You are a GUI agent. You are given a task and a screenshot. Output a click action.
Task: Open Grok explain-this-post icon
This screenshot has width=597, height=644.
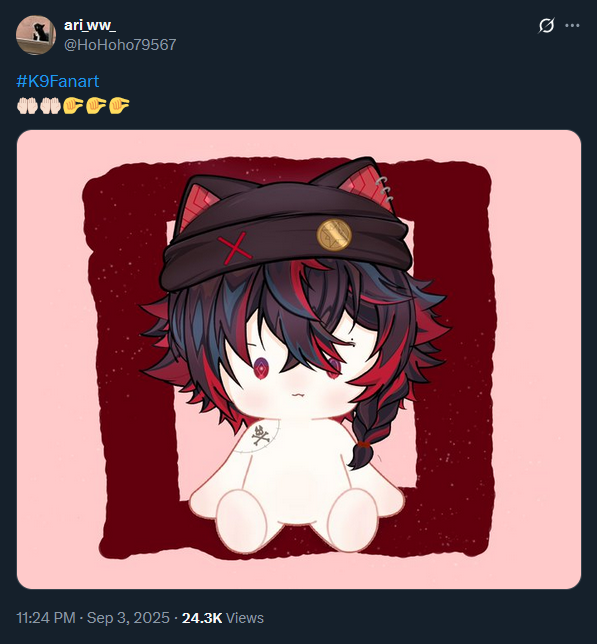(x=546, y=25)
